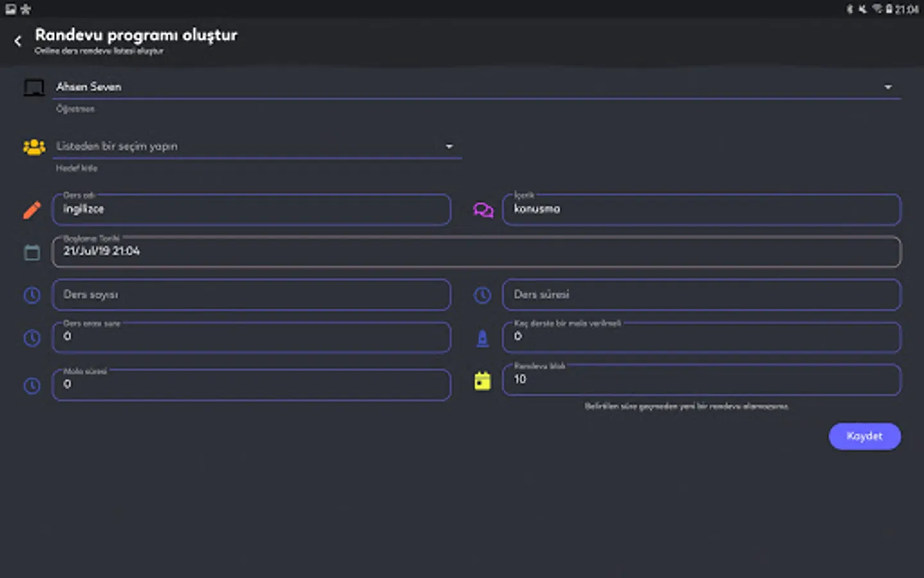
Task: Focus the Ders adı field containing ingilizce
Action: [x=252, y=209]
